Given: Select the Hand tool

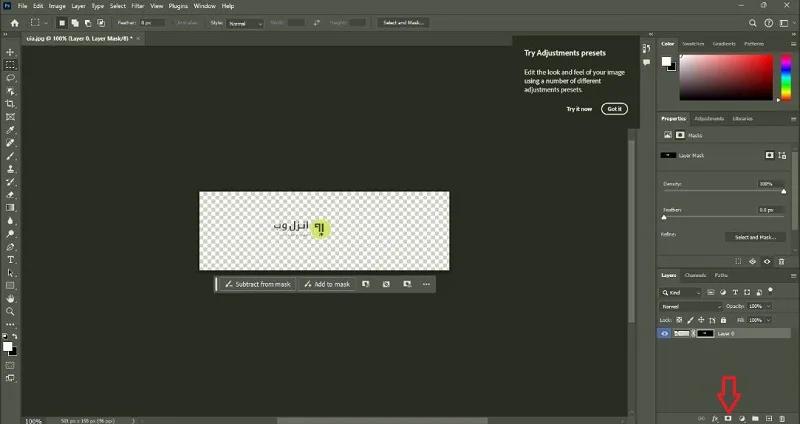Looking at the screenshot, I should click(10, 299).
